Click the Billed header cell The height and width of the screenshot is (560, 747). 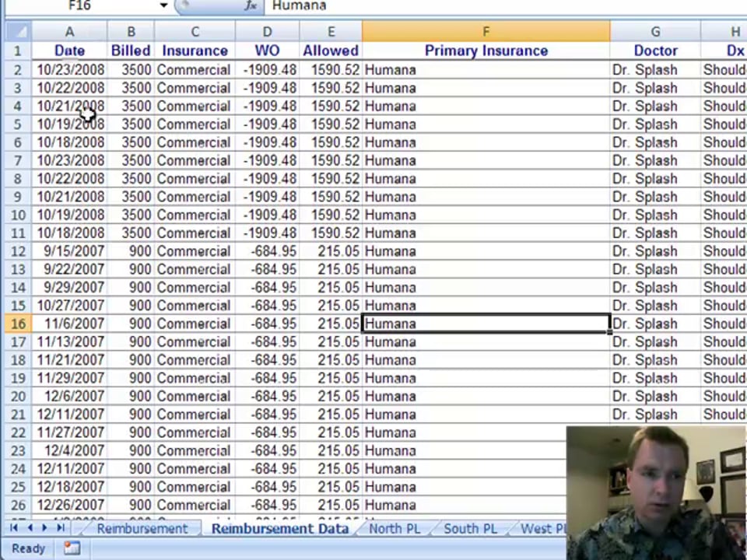(131, 51)
